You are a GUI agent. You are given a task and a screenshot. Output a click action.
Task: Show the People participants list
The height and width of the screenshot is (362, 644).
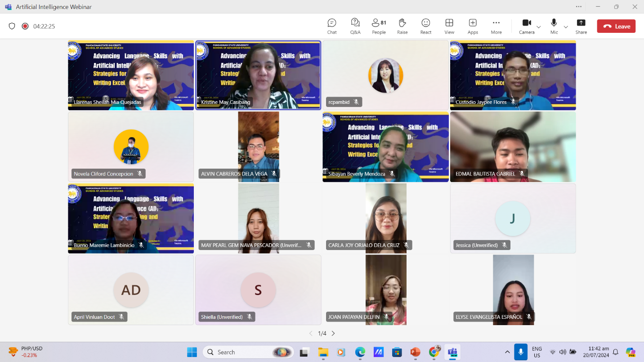pos(379,26)
